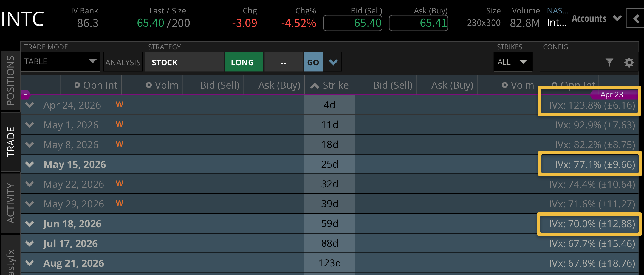Click the Ask (Buy) 65.41 price box
Screen dimensions: 644x275
pos(419,23)
